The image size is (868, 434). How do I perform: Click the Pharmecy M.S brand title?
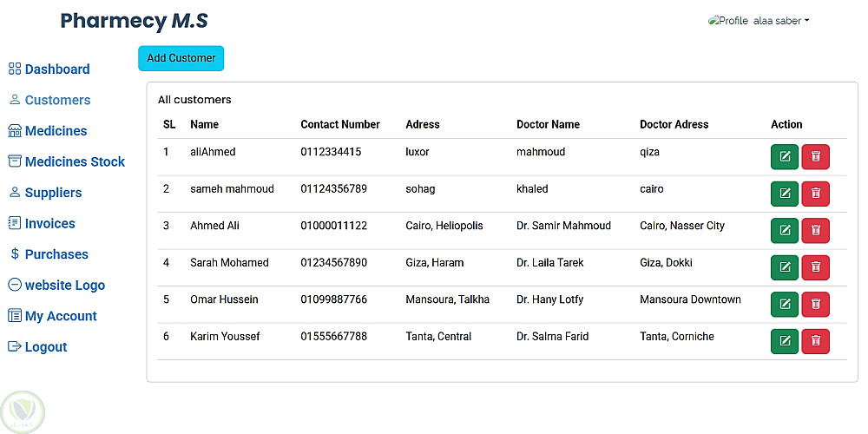point(134,21)
